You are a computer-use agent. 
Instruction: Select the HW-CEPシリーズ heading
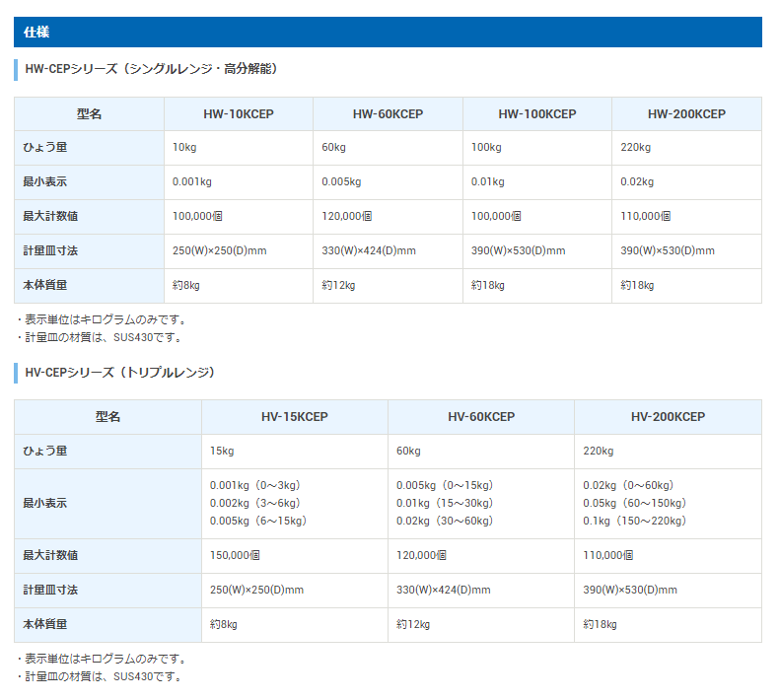[151, 69]
